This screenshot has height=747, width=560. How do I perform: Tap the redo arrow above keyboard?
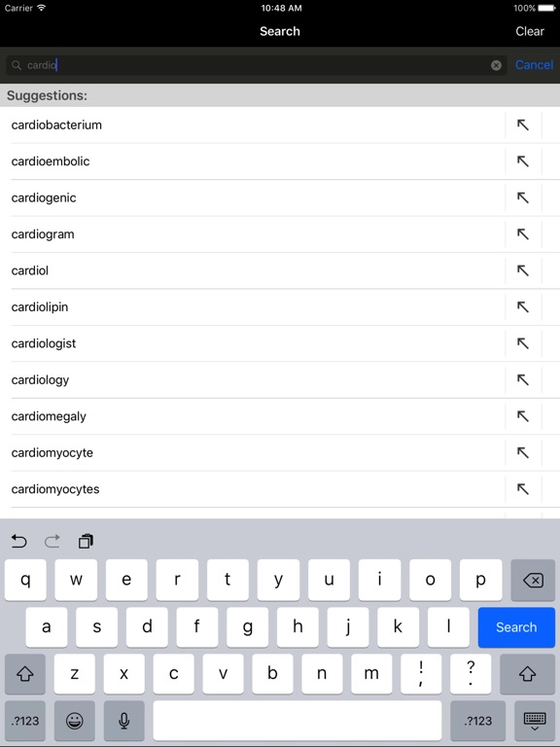click(x=52, y=541)
